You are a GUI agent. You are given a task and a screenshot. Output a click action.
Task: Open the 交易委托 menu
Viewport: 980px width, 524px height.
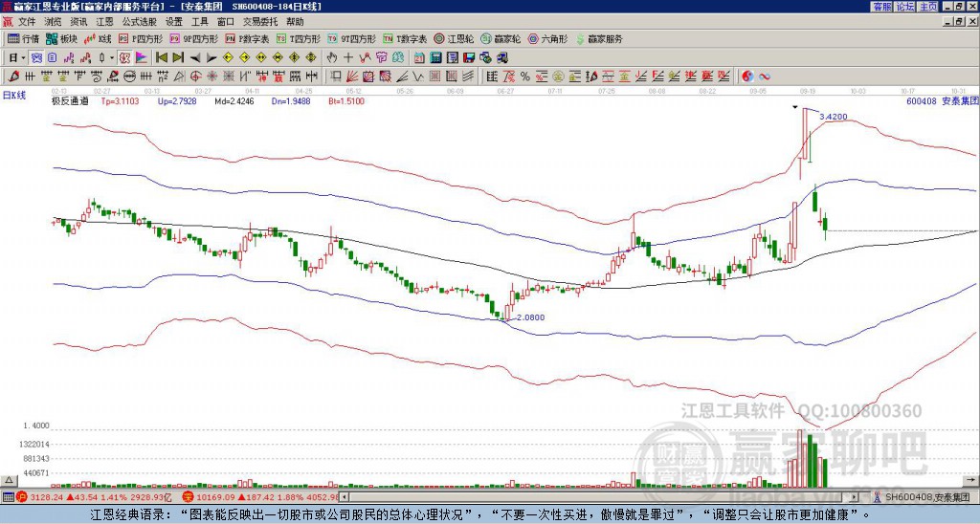click(x=260, y=22)
